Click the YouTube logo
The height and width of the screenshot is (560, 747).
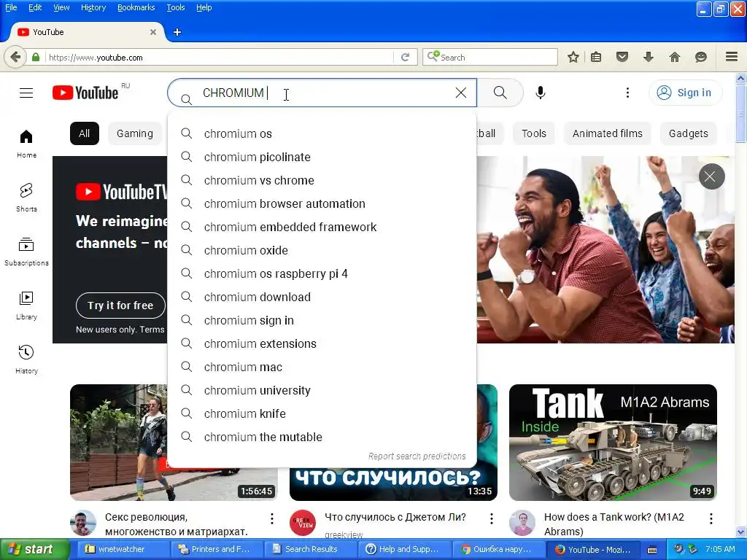85,93
